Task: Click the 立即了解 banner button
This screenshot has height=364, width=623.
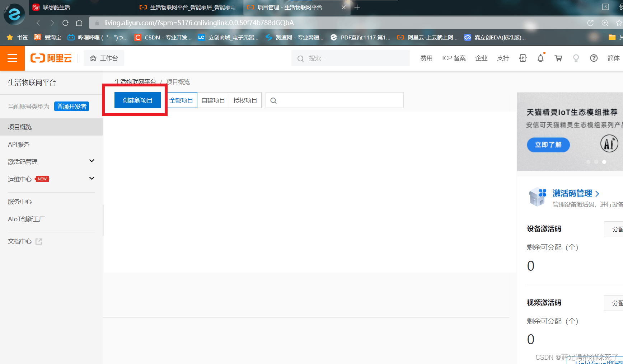Action: point(548,145)
